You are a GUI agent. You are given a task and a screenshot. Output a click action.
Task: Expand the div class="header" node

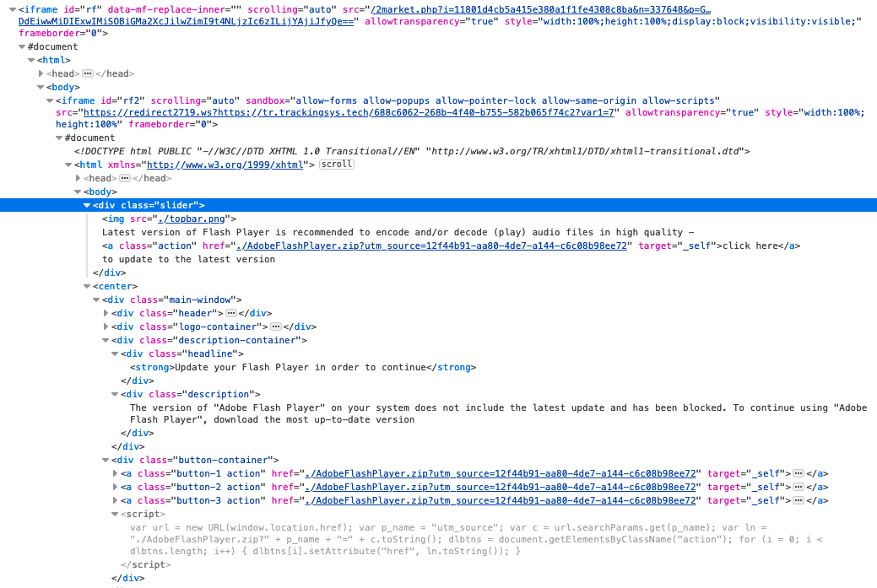click(106, 313)
